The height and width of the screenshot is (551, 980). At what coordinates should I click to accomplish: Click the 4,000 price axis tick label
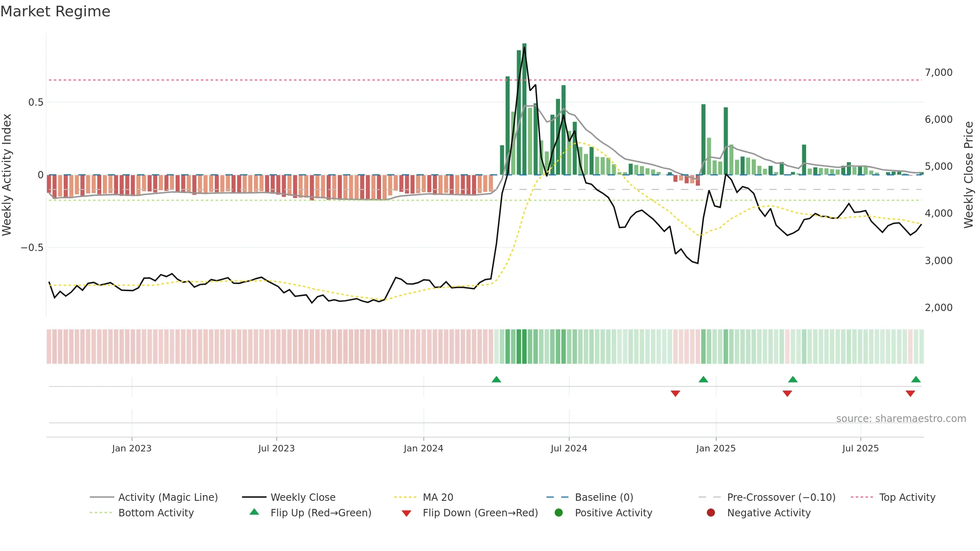[939, 213]
